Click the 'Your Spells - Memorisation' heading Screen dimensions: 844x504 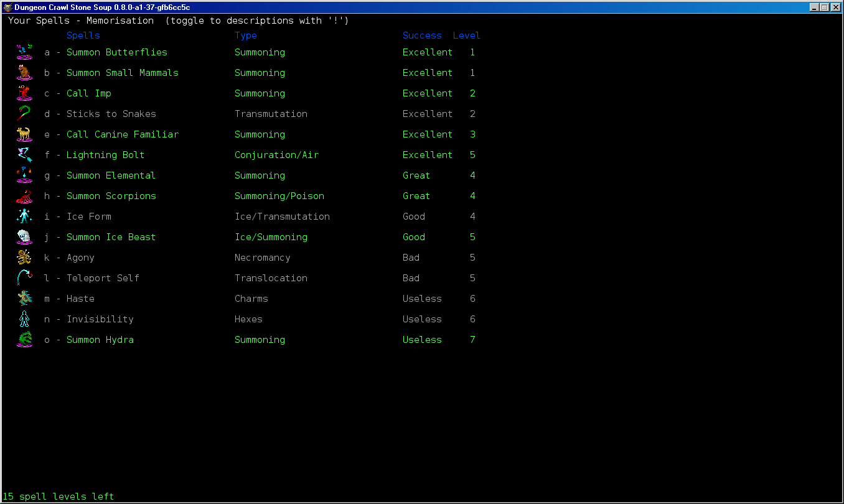point(81,21)
